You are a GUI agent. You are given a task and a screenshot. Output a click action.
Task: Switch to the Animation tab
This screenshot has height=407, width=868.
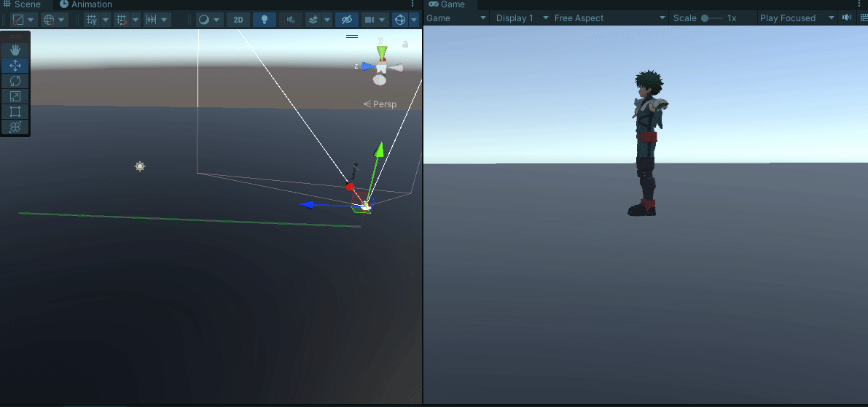point(85,4)
